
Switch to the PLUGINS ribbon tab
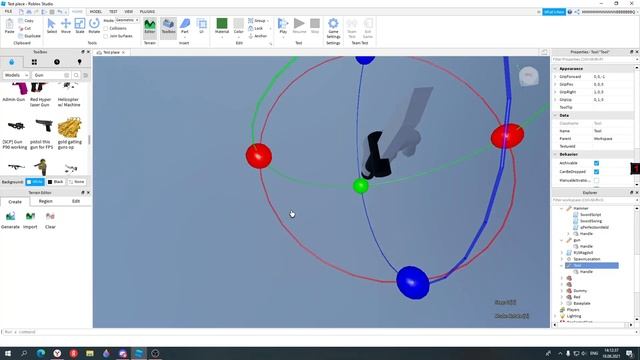pyautogui.click(x=147, y=11)
